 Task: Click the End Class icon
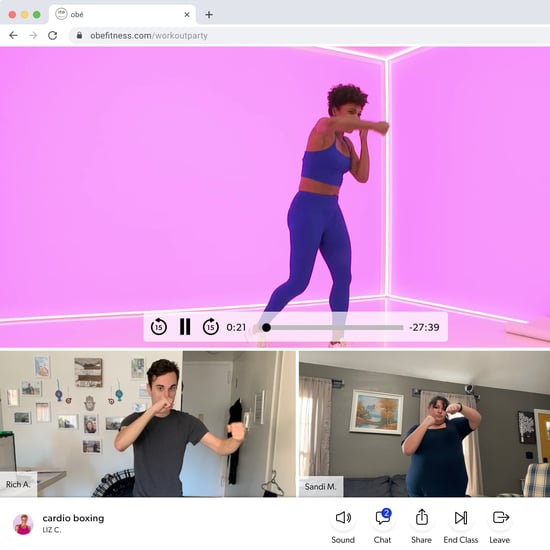(x=461, y=517)
